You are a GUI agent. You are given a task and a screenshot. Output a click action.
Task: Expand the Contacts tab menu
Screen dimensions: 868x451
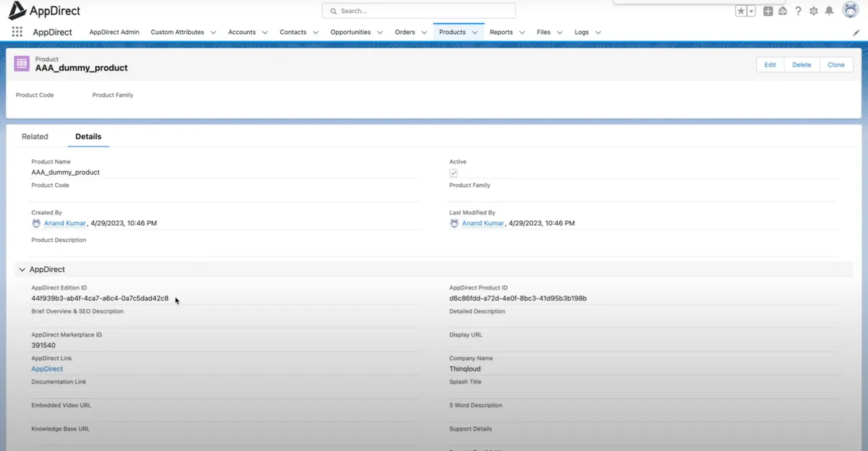(x=315, y=33)
